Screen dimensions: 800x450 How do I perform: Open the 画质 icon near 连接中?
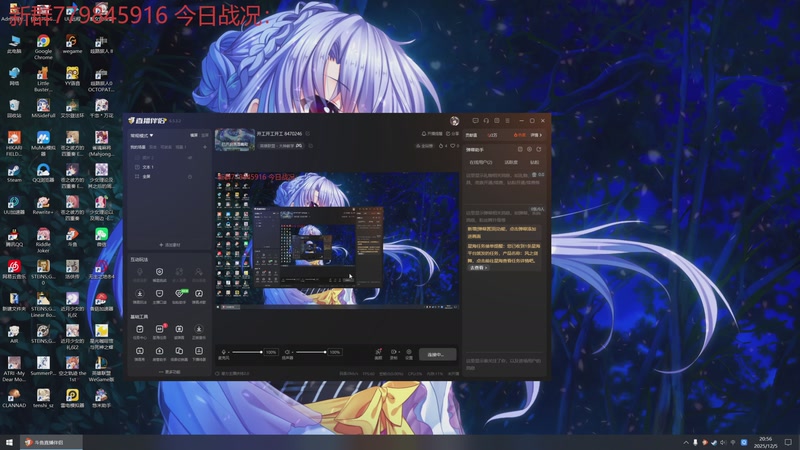pos(378,354)
